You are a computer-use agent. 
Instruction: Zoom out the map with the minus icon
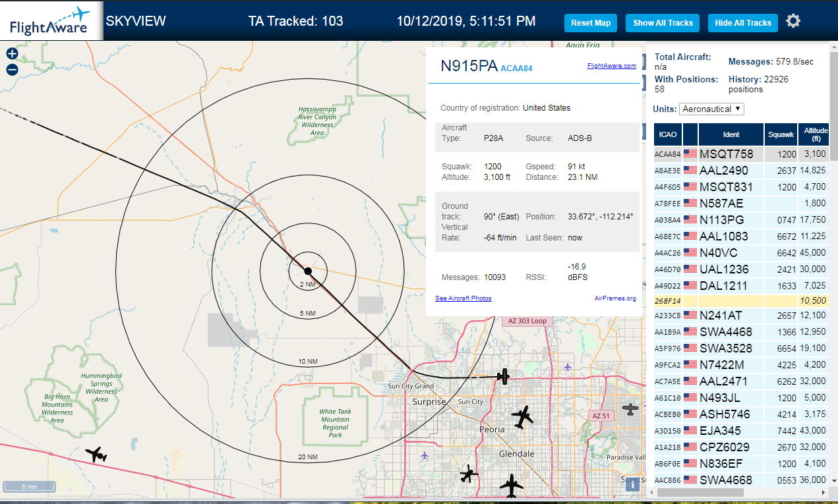[x=12, y=70]
